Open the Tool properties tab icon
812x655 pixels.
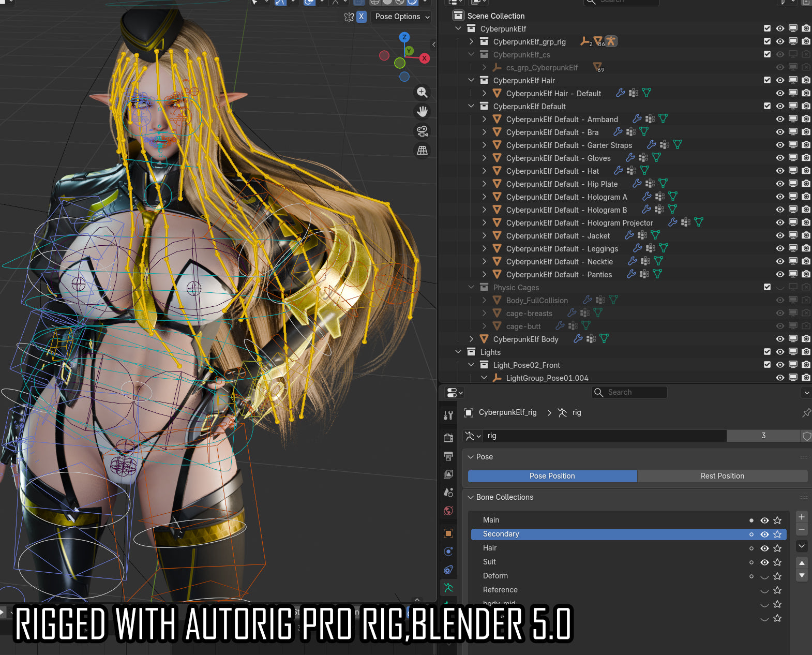[448, 415]
